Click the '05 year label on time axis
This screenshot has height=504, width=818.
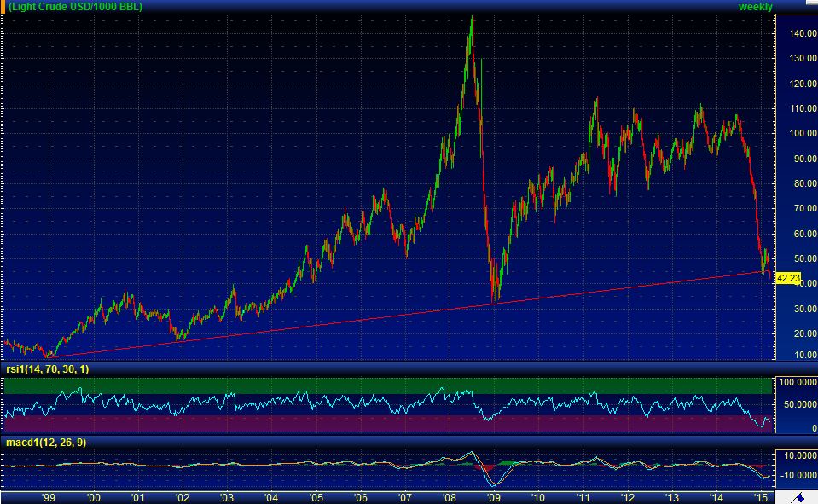tap(316, 497)
